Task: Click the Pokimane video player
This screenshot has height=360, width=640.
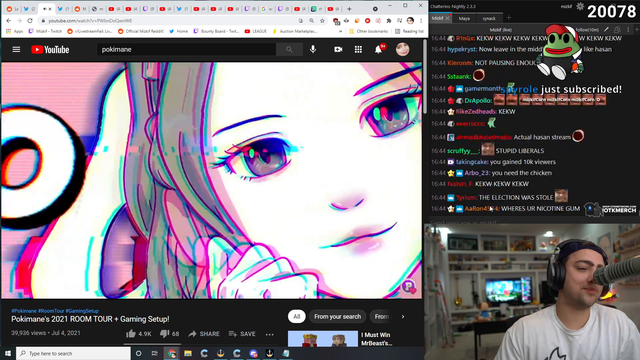Action: click(211, 180)
